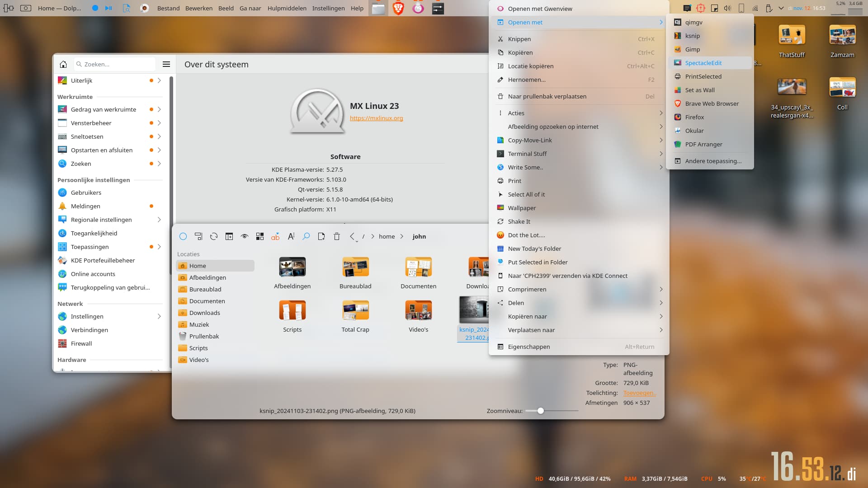Choose ksnip in the open-with submenu
The width and height of the screenshot is (868, 488).
tap(710, 36)
